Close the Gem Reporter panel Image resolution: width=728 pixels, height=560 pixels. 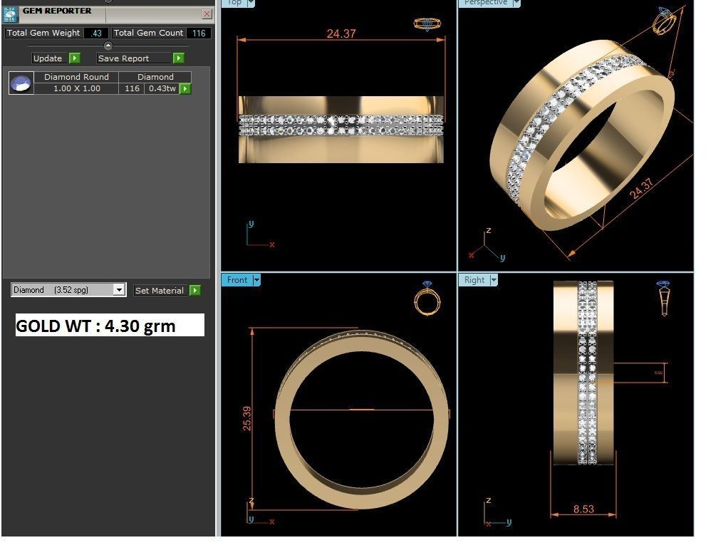(x=207, y=14)
